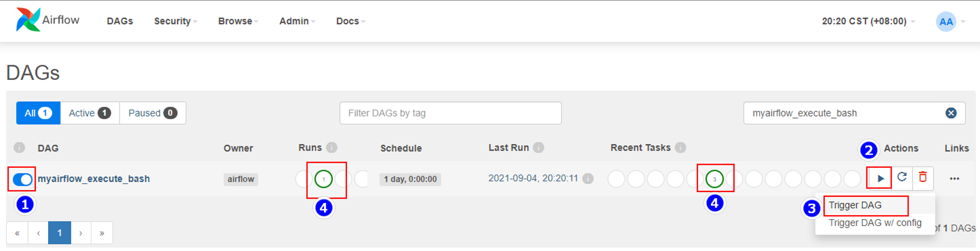
Task: Trigger the DAG with the play icon
Action: coord(880,179)
